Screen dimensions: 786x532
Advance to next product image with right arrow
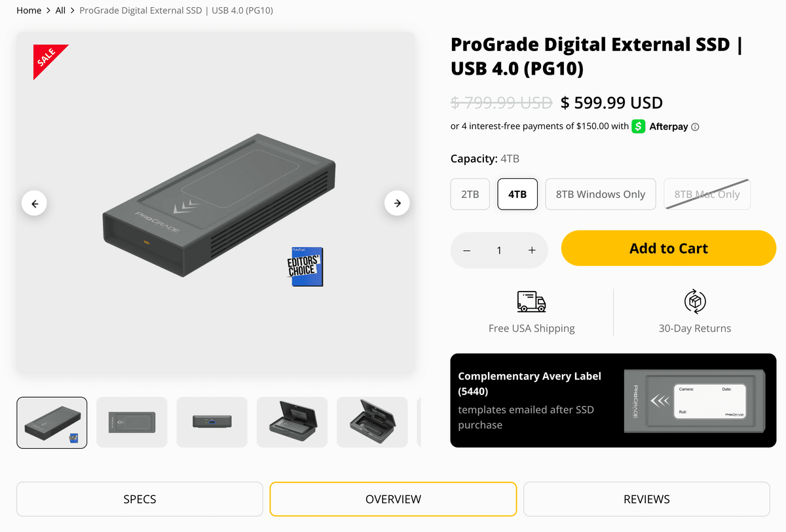point(397,203)
